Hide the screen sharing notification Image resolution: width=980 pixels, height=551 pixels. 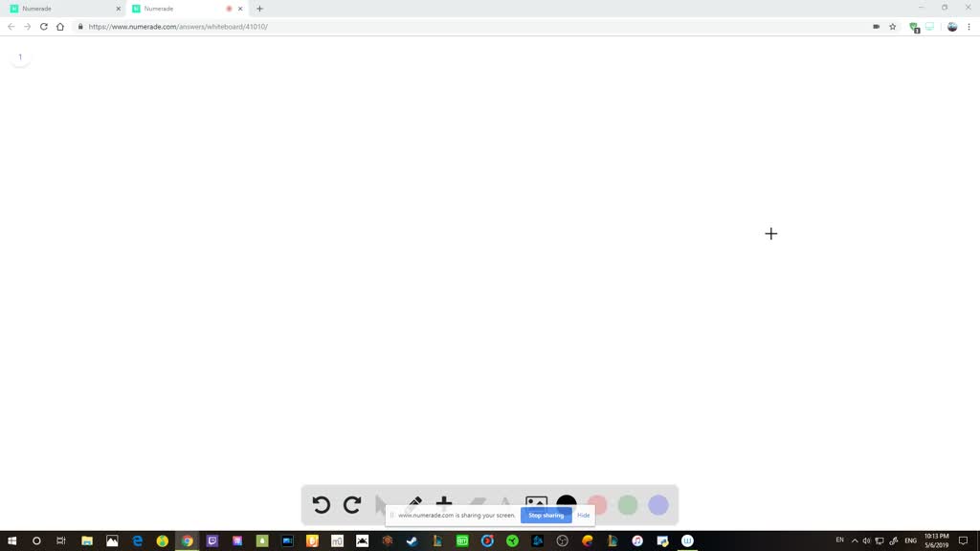point(583,516)
